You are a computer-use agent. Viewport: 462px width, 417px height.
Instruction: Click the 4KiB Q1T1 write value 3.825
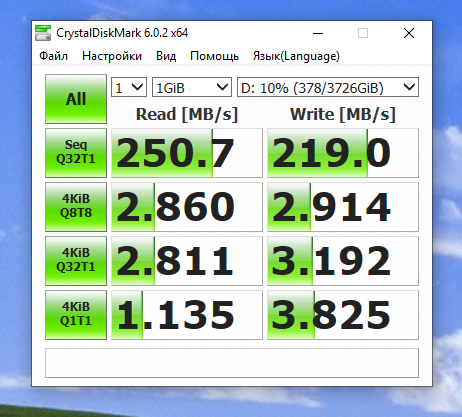click(343, 315)
